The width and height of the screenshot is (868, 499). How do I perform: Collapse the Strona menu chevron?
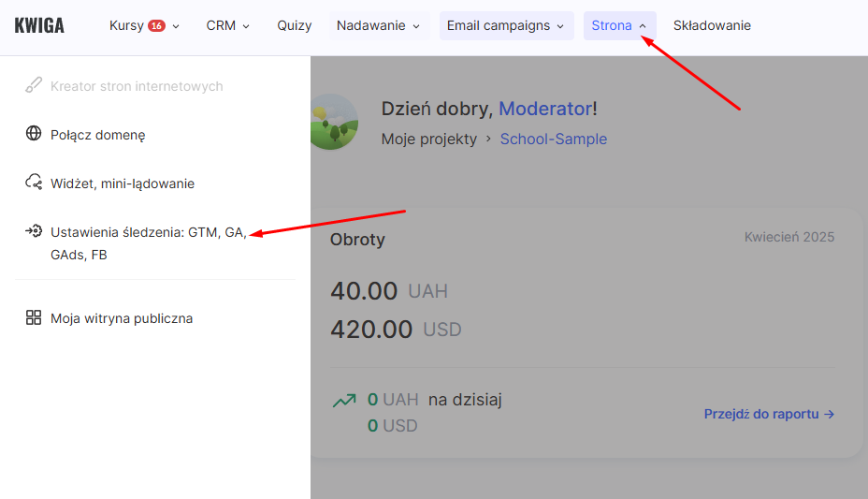(x=643, y=26)
